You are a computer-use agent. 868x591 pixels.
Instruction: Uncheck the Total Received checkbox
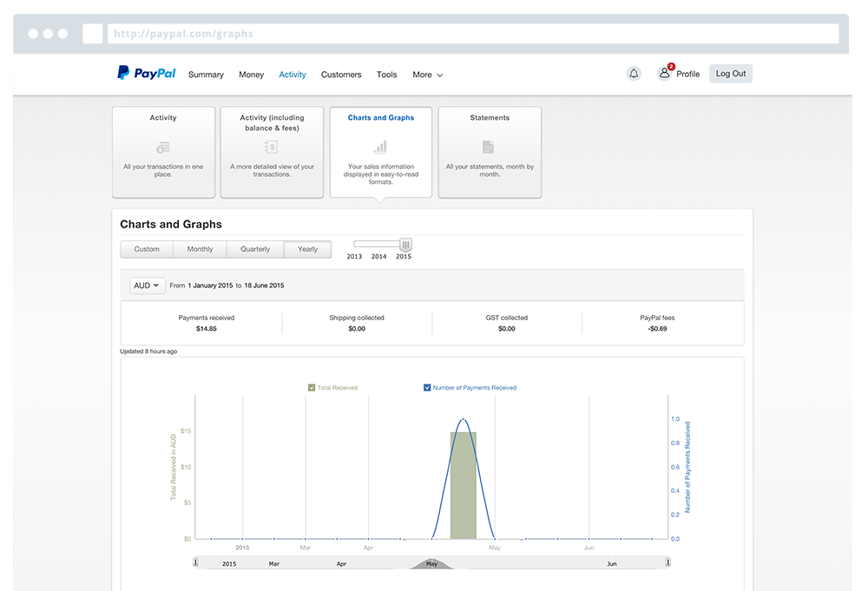[312, 388]
